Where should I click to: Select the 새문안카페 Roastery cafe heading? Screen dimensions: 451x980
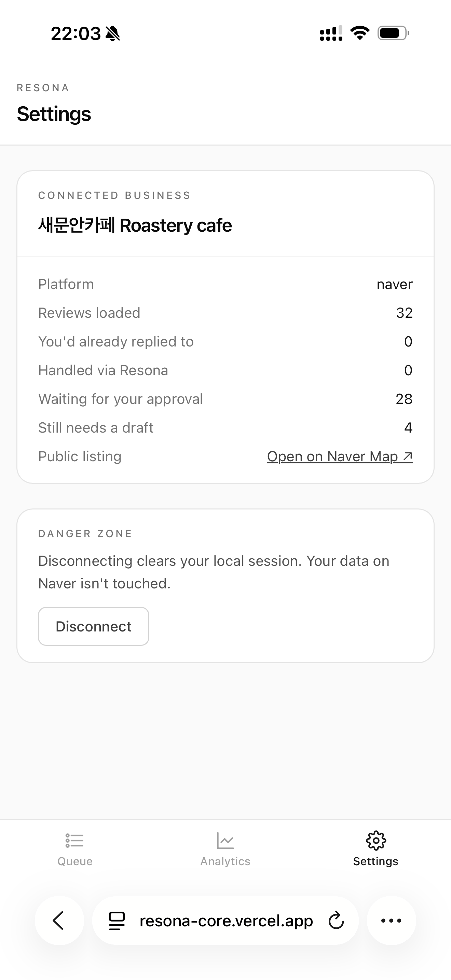[x=135, y=225]
